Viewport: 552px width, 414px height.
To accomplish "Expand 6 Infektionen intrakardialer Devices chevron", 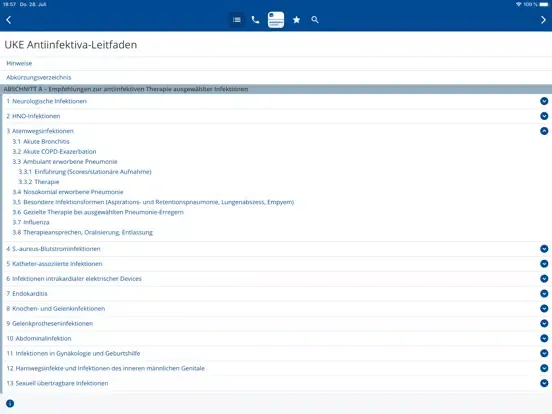I will coord(544,278).
